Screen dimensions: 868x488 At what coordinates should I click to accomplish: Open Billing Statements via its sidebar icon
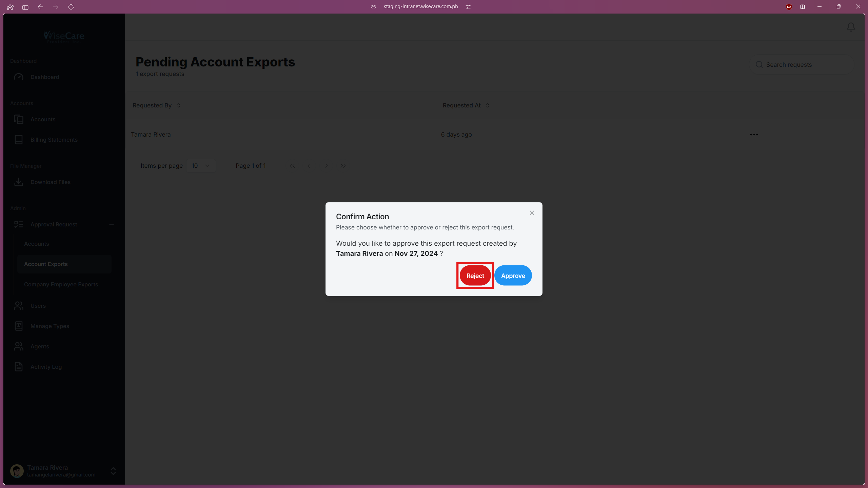click(x=19, y=140)
